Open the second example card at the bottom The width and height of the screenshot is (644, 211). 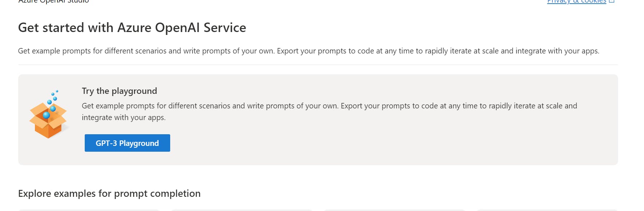pos(242,210)
